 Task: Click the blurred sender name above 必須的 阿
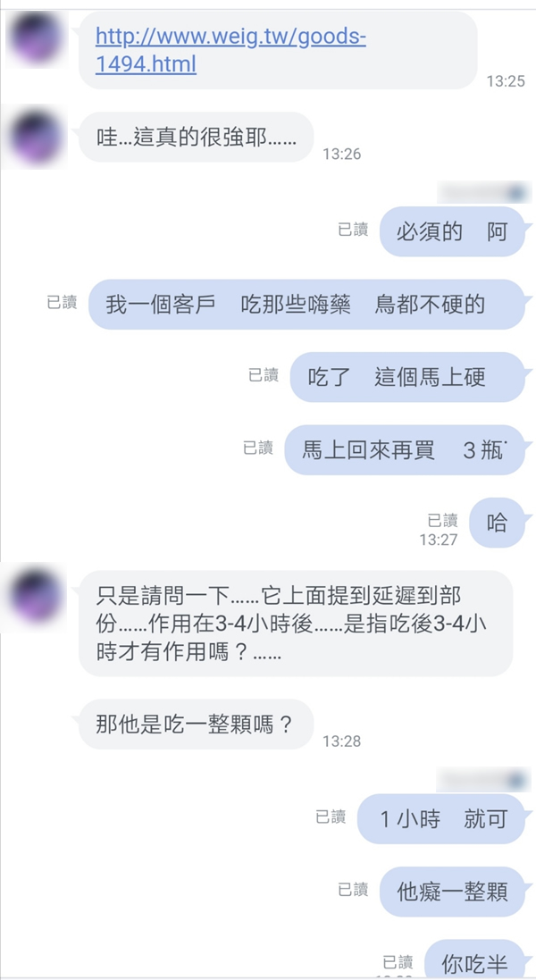click(x=483, y=192)
